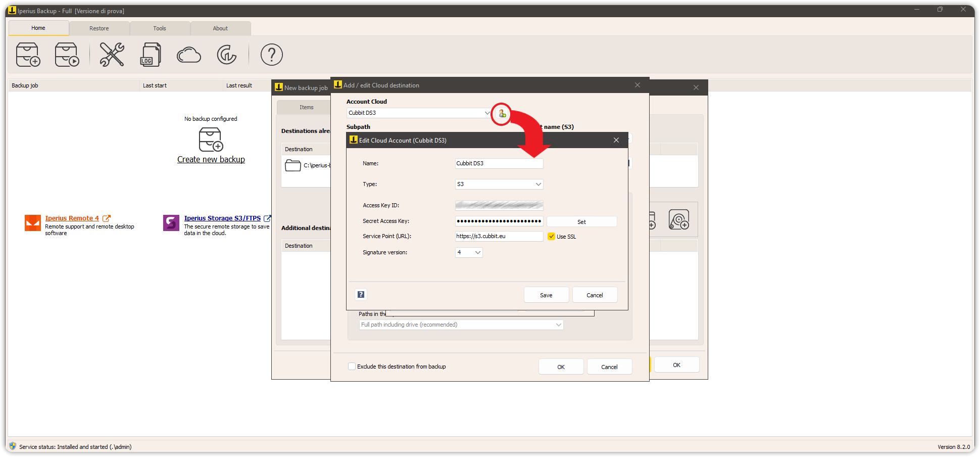Click the Last start column header

click(x=181, y=85)
